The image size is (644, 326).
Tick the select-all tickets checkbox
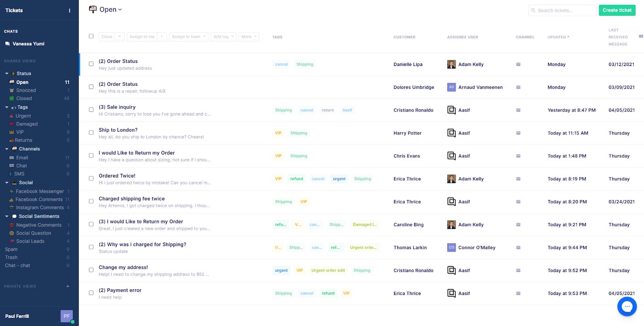pyautogui.click(x=91, y=36)
